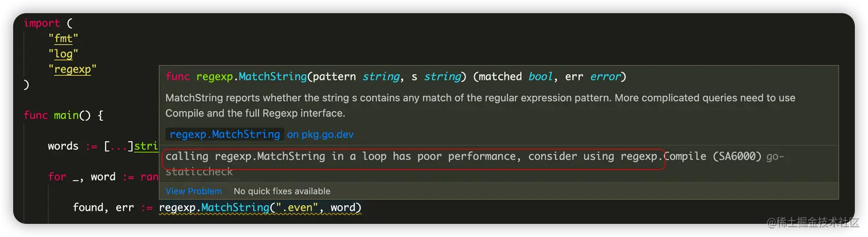Open the regexp.MatchString documentation link in the tooltip

(x=224, y=134)
